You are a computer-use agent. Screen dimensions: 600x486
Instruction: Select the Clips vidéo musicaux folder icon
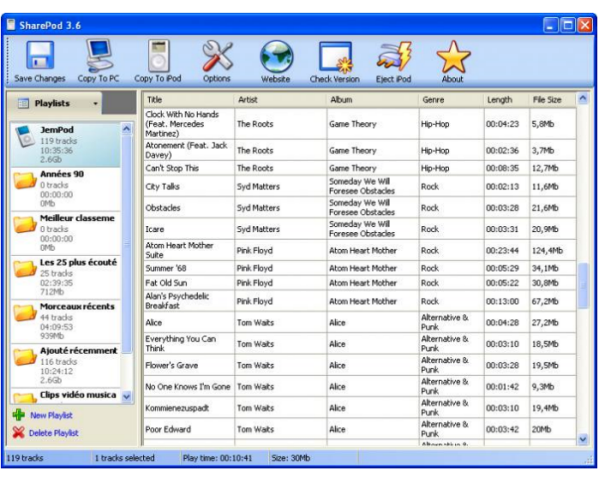pos(25,398)
